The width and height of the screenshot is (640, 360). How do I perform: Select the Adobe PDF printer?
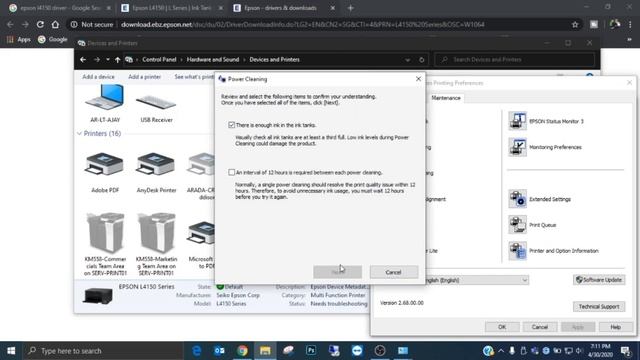(105, 172)
